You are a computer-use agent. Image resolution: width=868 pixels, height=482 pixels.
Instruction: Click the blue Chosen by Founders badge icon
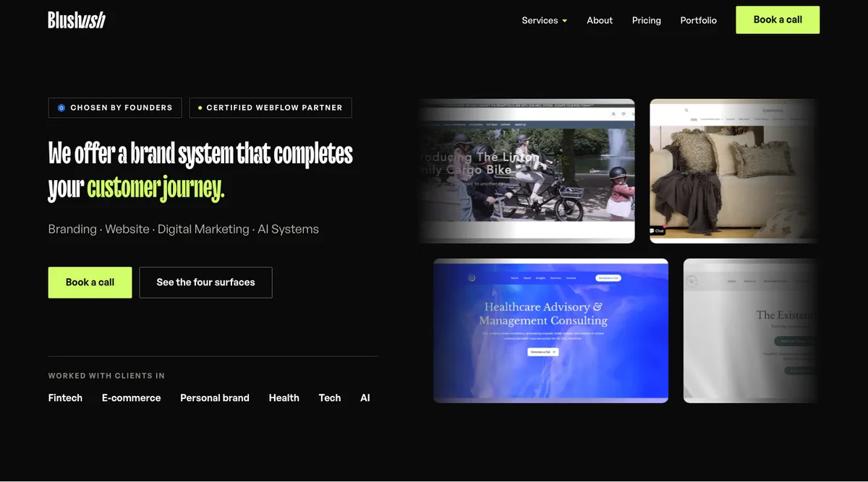(x=61, y=108)
